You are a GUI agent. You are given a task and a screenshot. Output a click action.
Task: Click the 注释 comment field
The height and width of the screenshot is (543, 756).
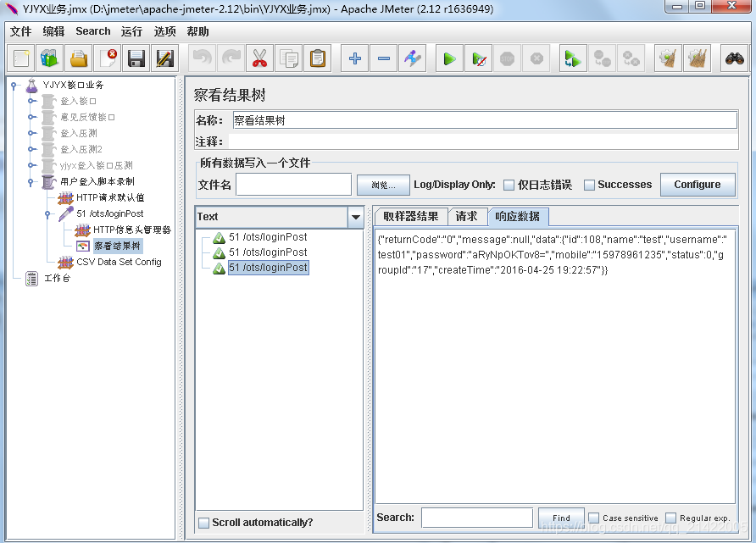tap(484, 141)
